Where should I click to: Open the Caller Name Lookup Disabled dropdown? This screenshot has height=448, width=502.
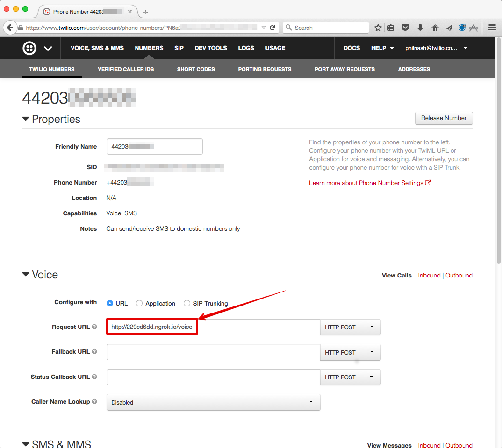[x=213, y=402]
